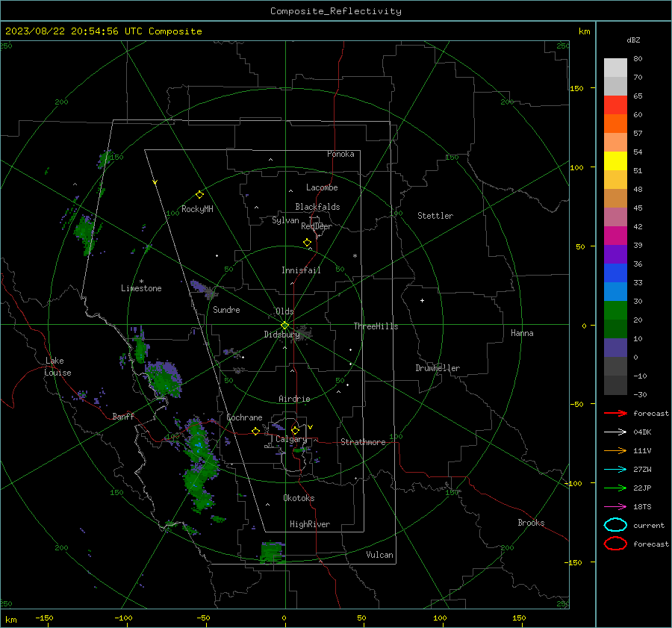Click the radar echo cluster northeast of Banff
This screenshot has width=672, height=628.
tap(163, 378)
